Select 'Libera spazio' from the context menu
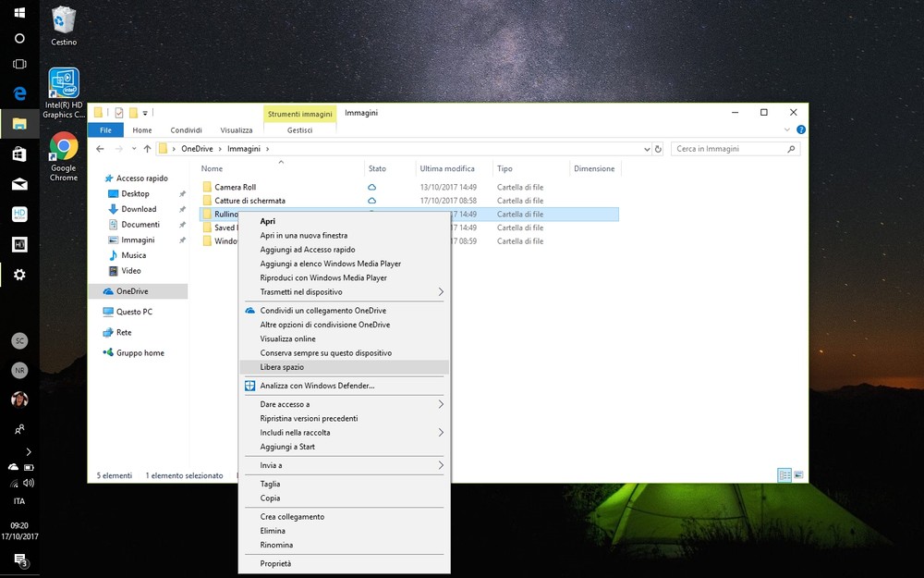The image size is (924, 578). 282,367
